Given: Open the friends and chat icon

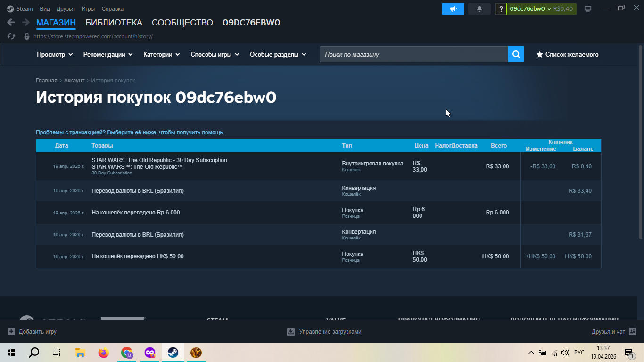Looking at the screenshot, I should pos(633,331).
